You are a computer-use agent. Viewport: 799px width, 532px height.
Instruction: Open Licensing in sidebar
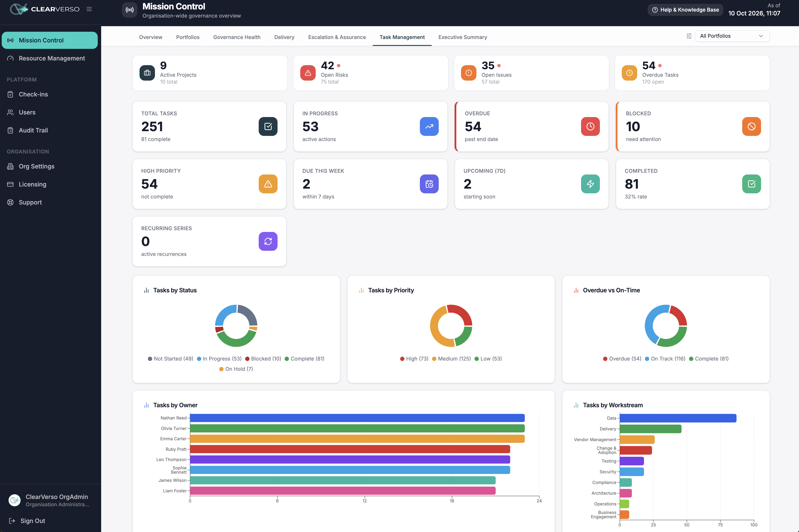pos(50,184)
